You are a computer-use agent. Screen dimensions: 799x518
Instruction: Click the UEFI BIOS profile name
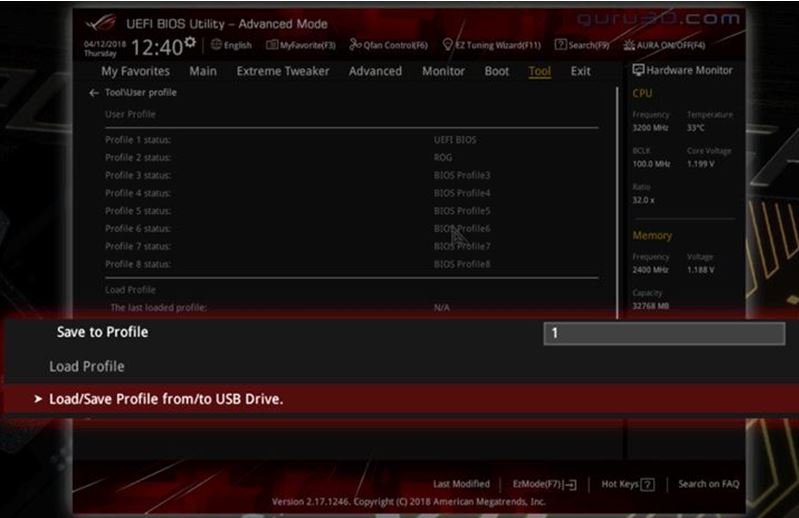click(x=455, y=140)
